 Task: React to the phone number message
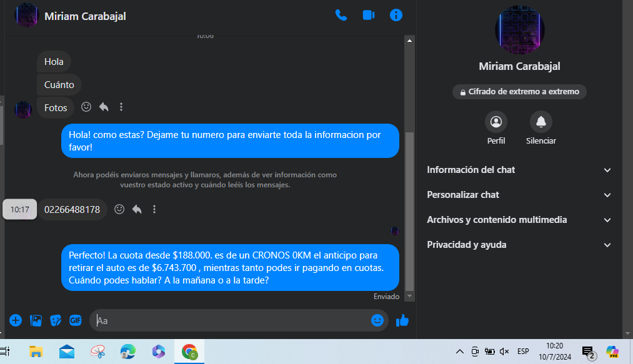[x=119, y=209]
